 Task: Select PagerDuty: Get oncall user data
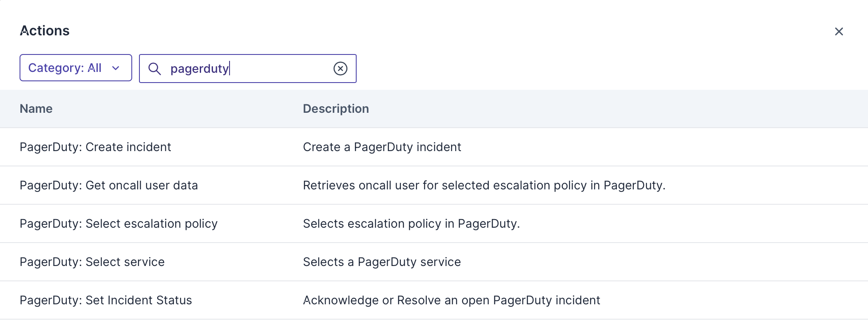(x=109, y=186)
